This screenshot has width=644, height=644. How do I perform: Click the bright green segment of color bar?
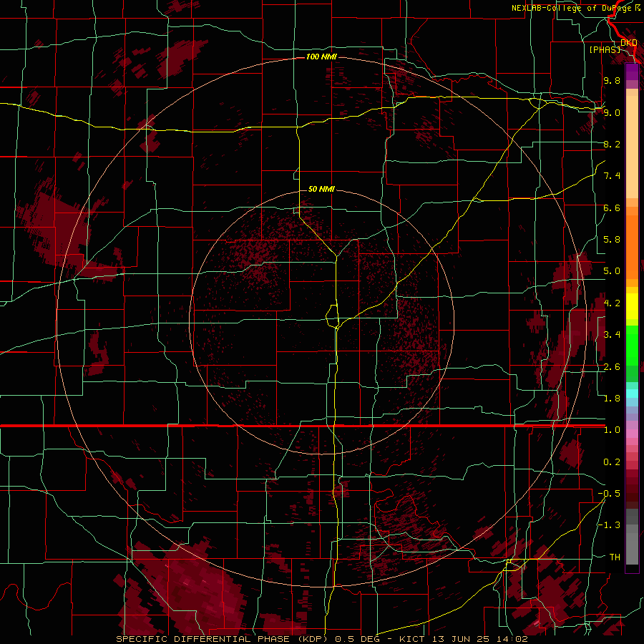(x=632, y=346)
